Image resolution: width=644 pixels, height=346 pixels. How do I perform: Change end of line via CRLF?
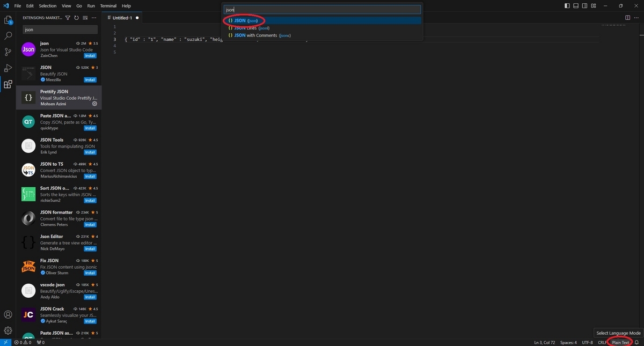(x=602, y=342)
